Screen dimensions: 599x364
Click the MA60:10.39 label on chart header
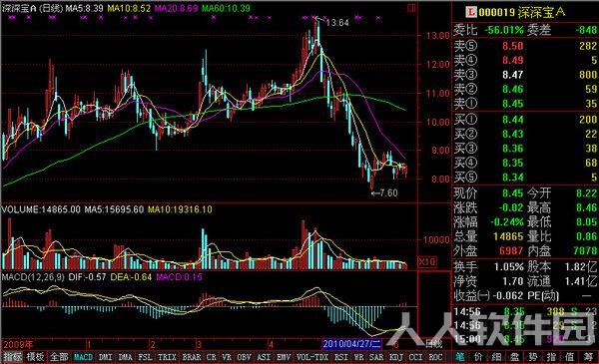(x=226, y=8)
